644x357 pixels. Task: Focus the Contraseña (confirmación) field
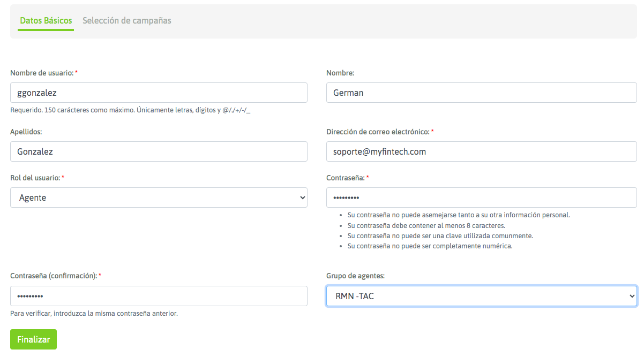[159, 296]
